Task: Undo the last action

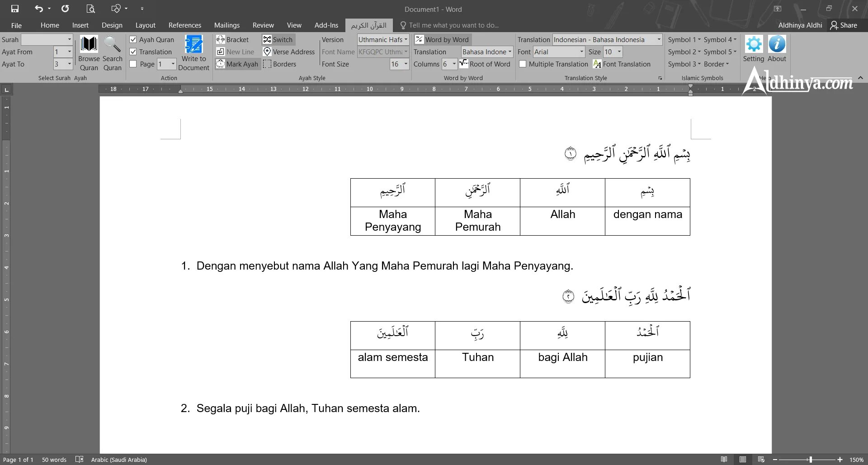Action: (39, 9)
